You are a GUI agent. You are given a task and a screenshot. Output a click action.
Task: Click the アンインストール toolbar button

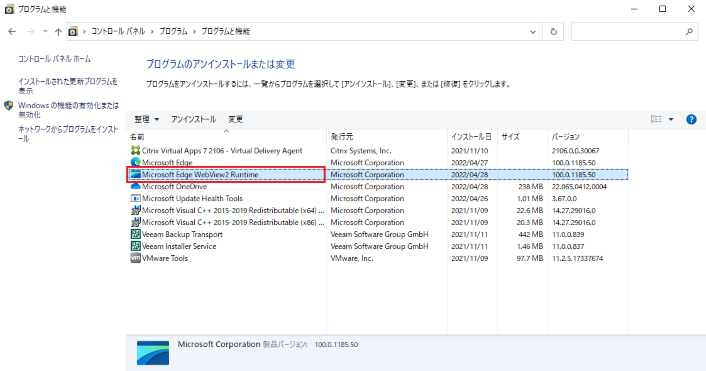[193, 119]
